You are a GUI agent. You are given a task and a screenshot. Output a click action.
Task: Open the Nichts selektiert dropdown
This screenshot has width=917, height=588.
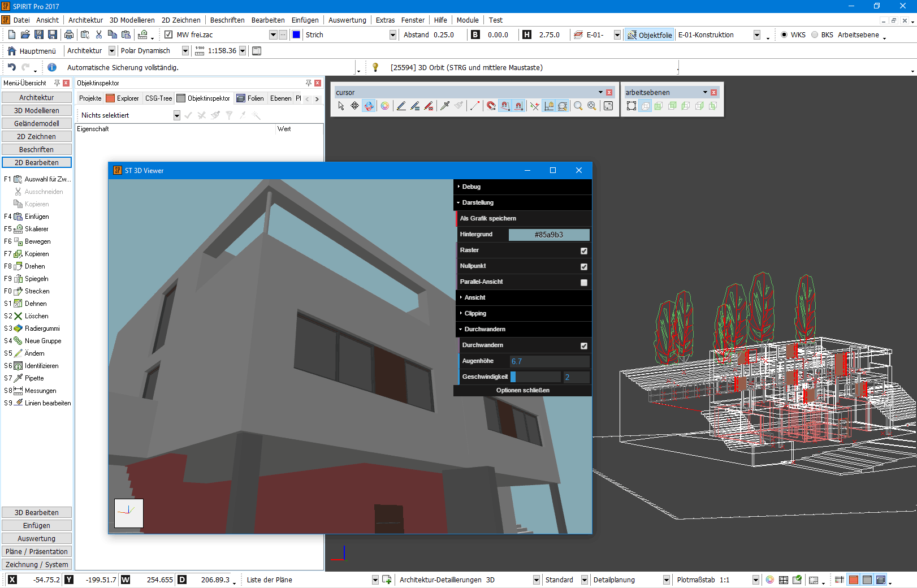click(x=177, y=115)
